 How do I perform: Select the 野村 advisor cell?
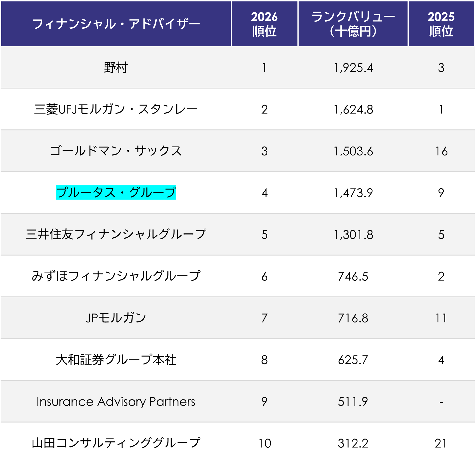[116, 67]
